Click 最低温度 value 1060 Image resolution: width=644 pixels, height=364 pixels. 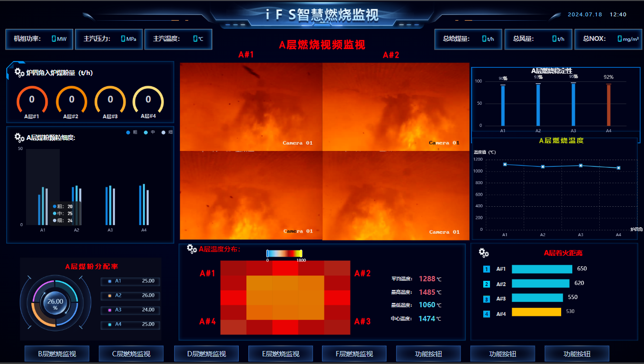pos(427,305)
